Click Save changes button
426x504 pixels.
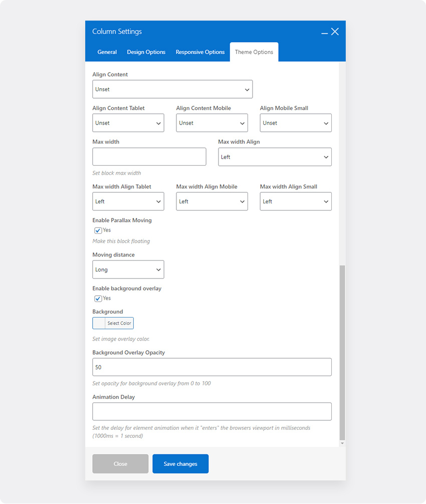(180, 464)
